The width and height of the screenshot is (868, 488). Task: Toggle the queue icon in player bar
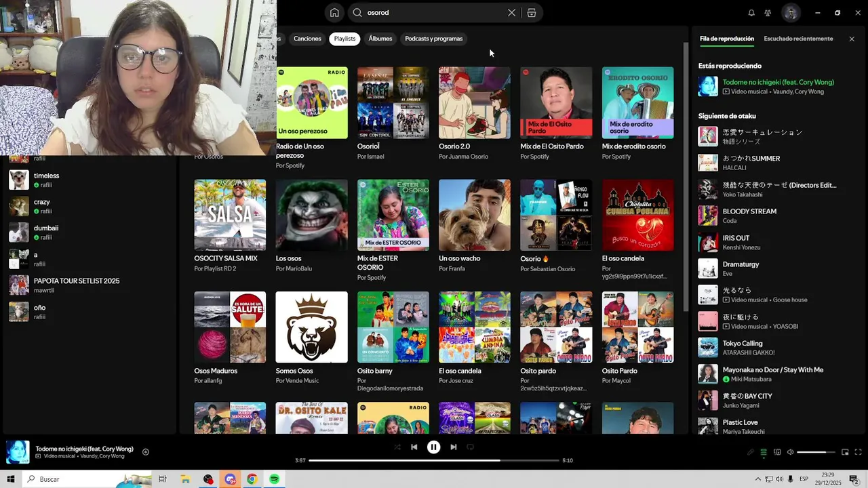[x=764, y=452]
